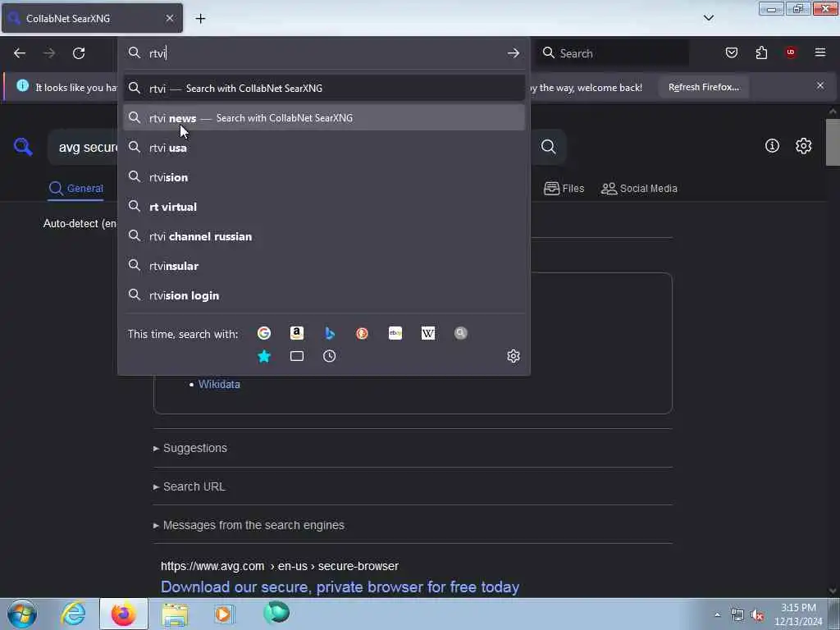Expand the Search URL section

point(189,486)
